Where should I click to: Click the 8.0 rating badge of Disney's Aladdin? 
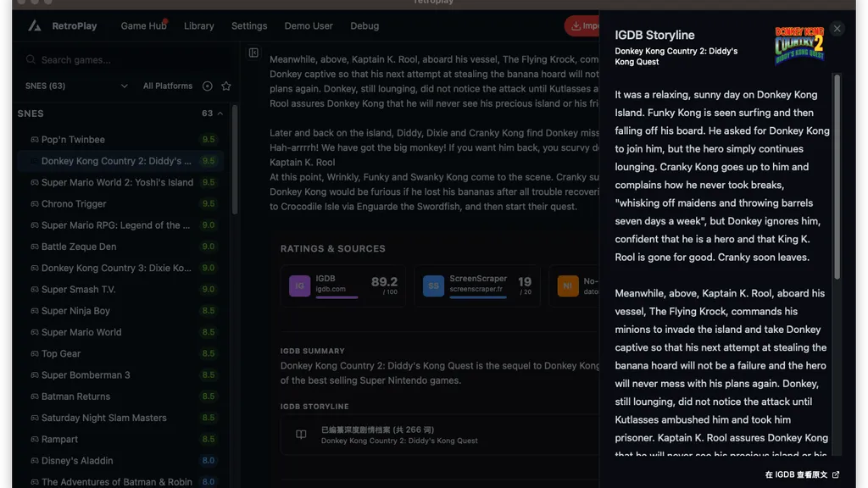[209, 460]
